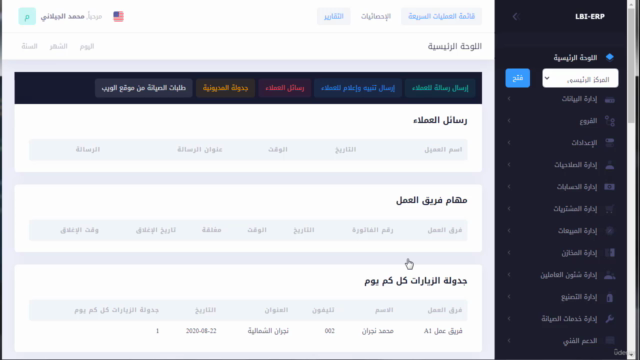Click رقم الفاتورة column header
This screenshot has width=640, height=360.
pos(373,230)
